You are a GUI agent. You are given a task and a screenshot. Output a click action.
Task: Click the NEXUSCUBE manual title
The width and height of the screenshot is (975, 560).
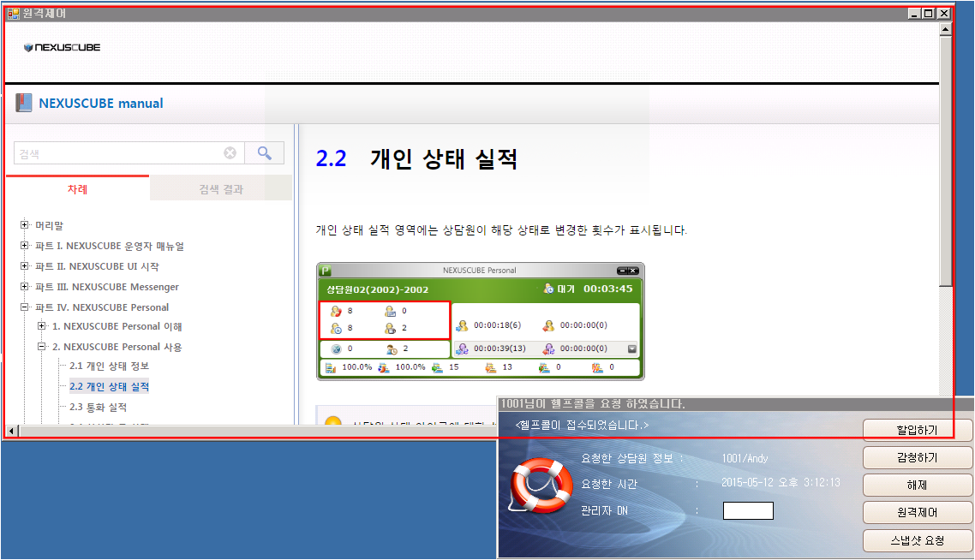101,103
